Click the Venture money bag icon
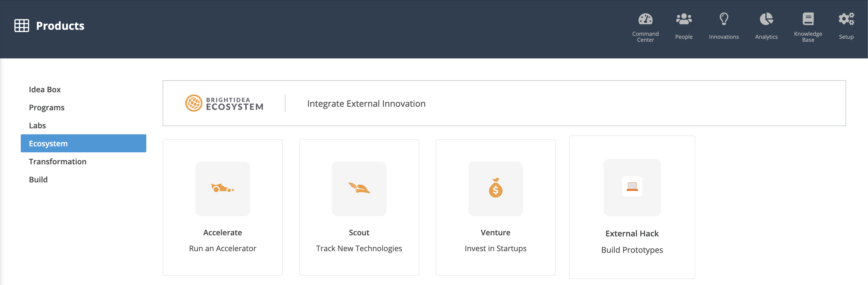 (496, 188)
